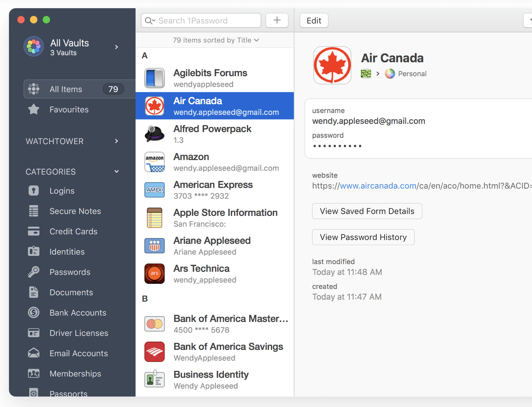
Task: Open the All Vaults rainbow icon
Action: click(34, 47)
